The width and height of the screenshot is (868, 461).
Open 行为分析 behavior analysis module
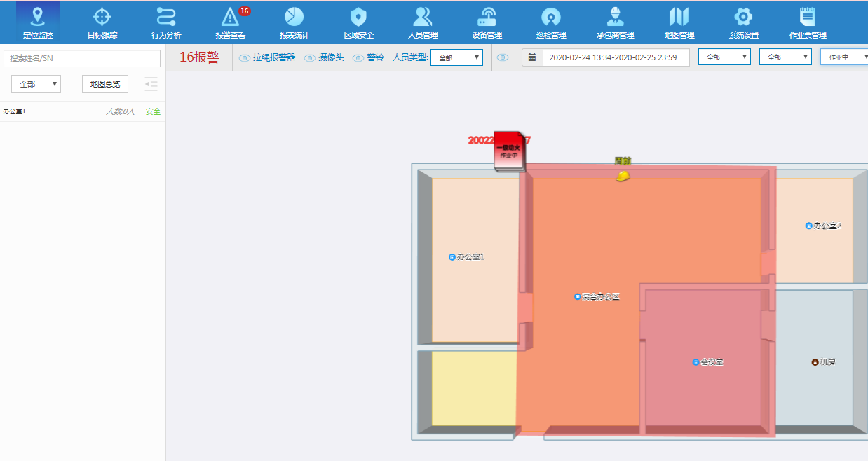click(x=166, y=22)
